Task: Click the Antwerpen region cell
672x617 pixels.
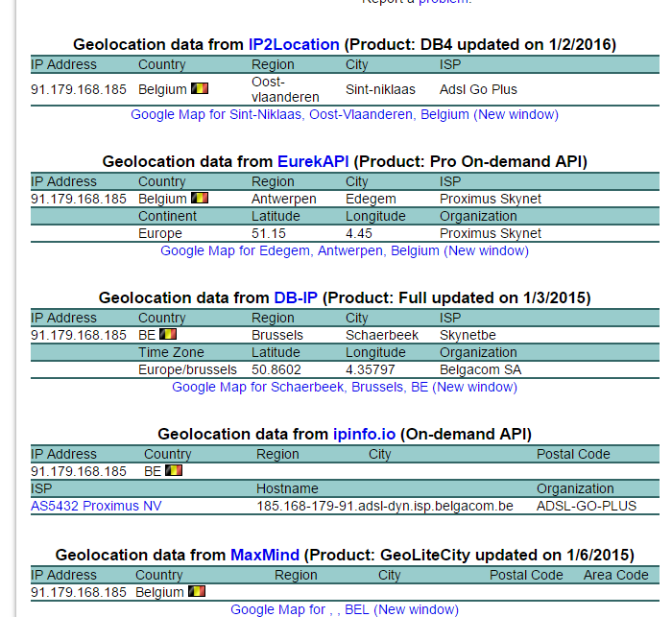Action: coord(284,199)
